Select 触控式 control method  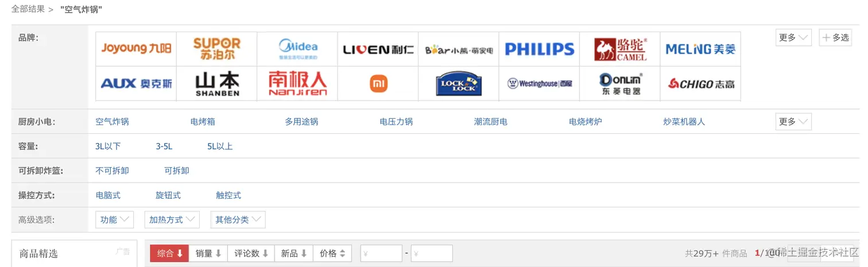(x=228, y=195)
